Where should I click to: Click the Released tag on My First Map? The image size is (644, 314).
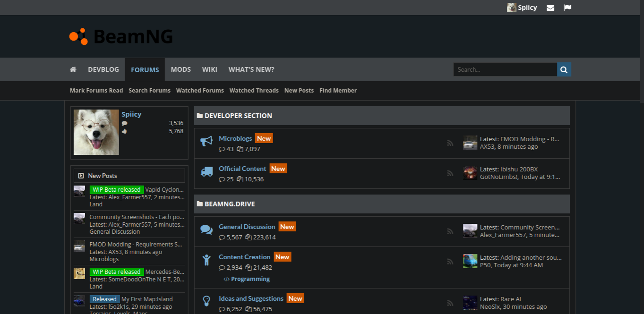click(104, 299)
